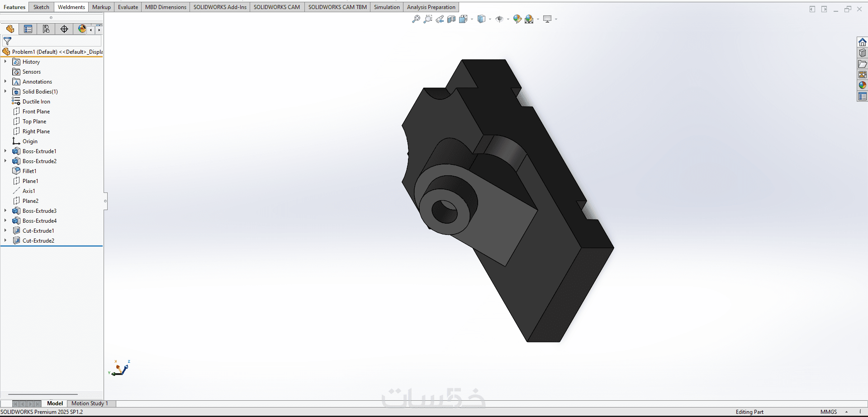Image resolution: width=868 pixels, height=417 pixels.
Task: Open the File Explorer task pane
Action: coord(863,64)
